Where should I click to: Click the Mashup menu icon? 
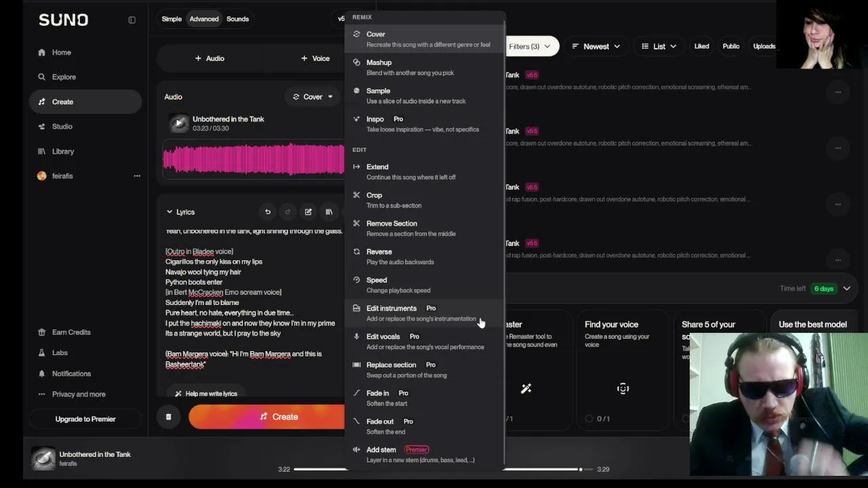pos(357,62)
